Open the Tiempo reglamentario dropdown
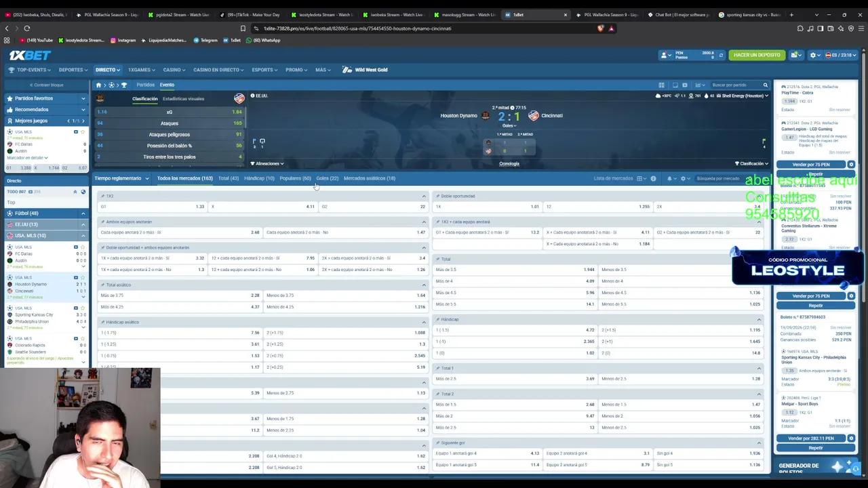The width and height of the screenshot is (868, 488). click(121, 178)
